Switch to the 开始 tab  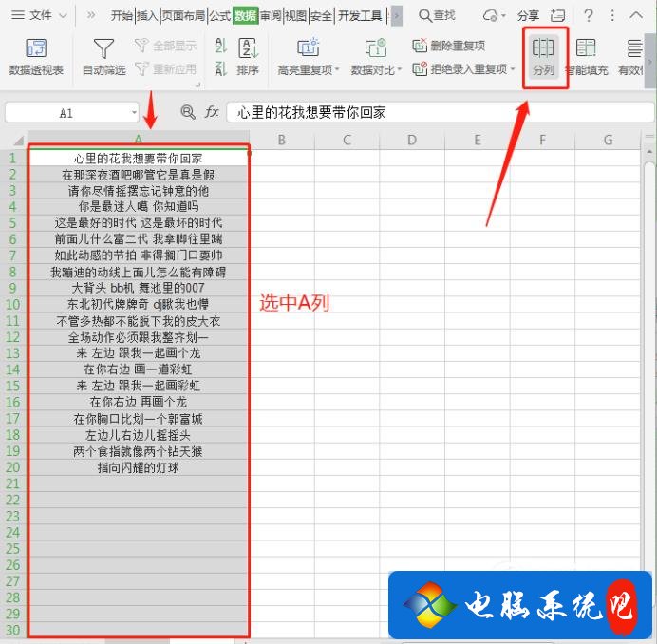tap(122, 16)
